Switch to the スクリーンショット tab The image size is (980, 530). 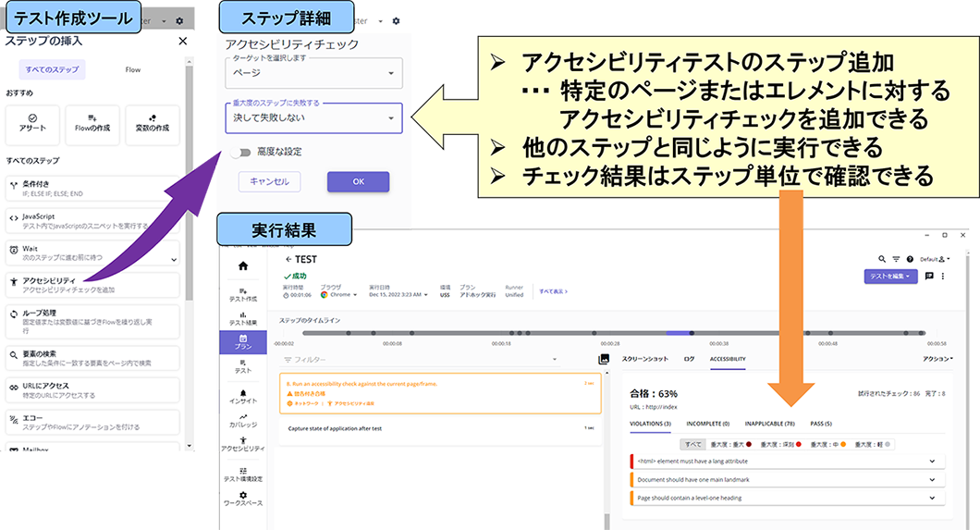[645, 358]
